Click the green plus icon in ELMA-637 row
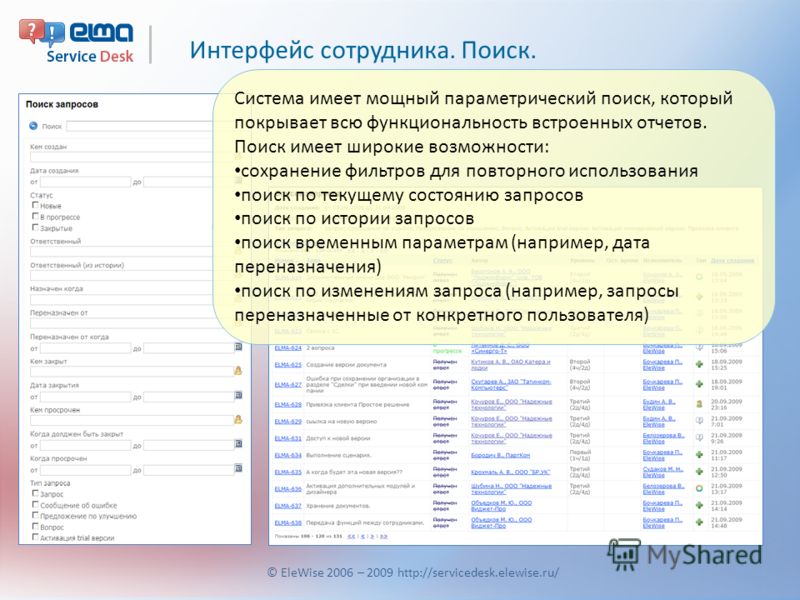This screenshot has width=800, height=600. pyautogui.click(x=699, y=505)
